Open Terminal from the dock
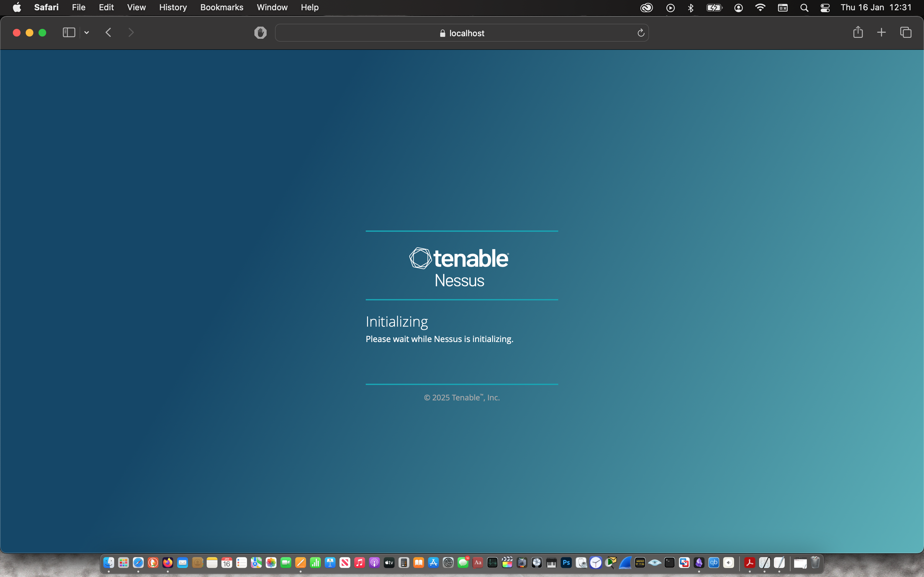This screenshot has height=577, width=924. tap(669, 563)
